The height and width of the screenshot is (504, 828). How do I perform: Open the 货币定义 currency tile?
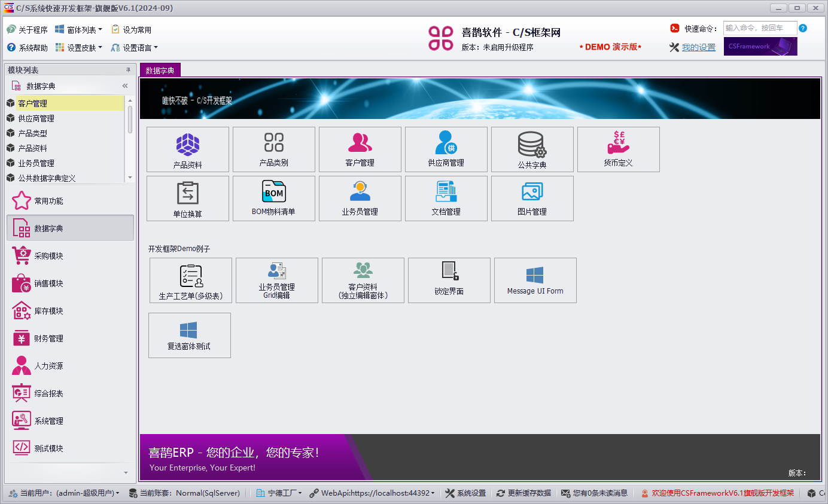pyautogui.click(x=619, y=149)
